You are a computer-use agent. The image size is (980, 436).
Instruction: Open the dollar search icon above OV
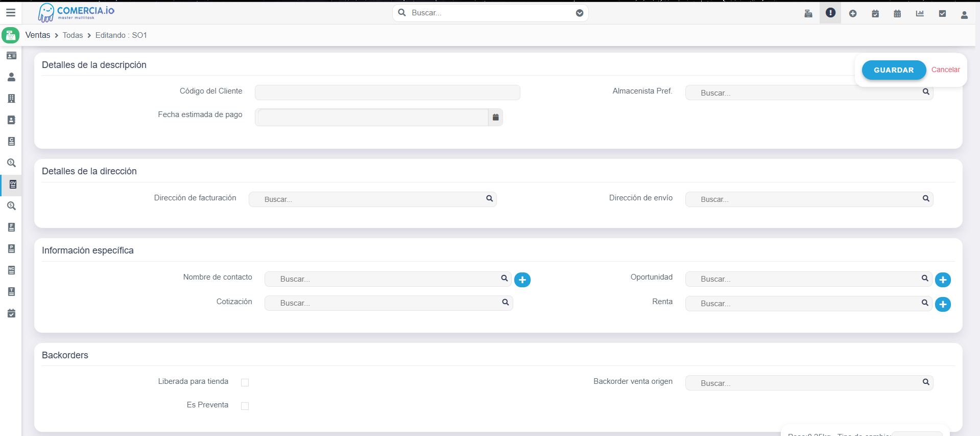(11, 163)
